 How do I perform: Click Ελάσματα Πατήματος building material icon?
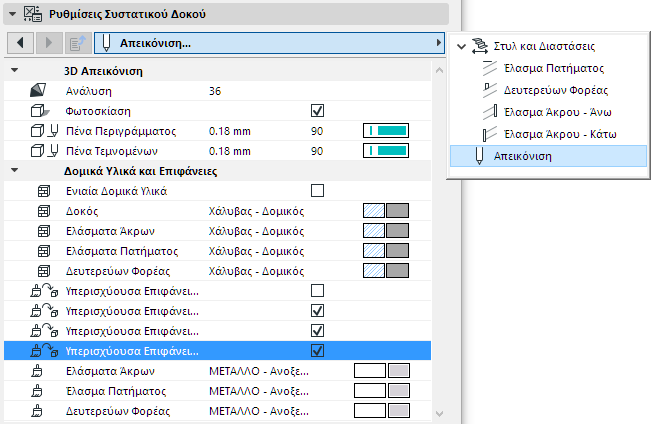pos(43,251)
